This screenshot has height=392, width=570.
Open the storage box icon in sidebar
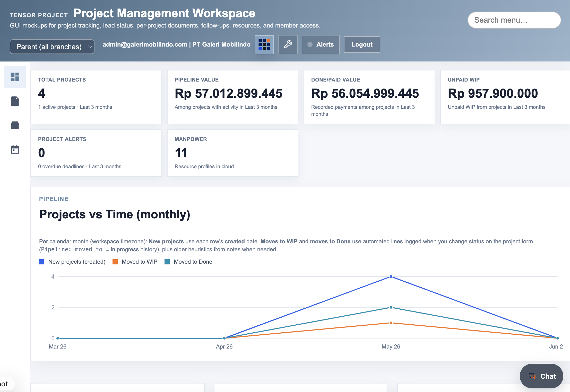[x=15, y=125]
